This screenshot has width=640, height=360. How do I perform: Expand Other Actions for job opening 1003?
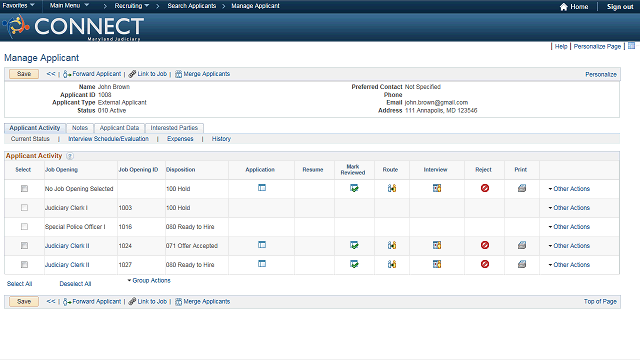pos(569,208)
